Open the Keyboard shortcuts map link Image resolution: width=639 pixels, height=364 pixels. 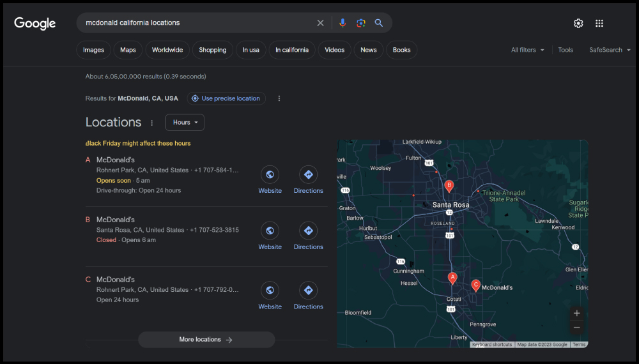pos(492,344)
